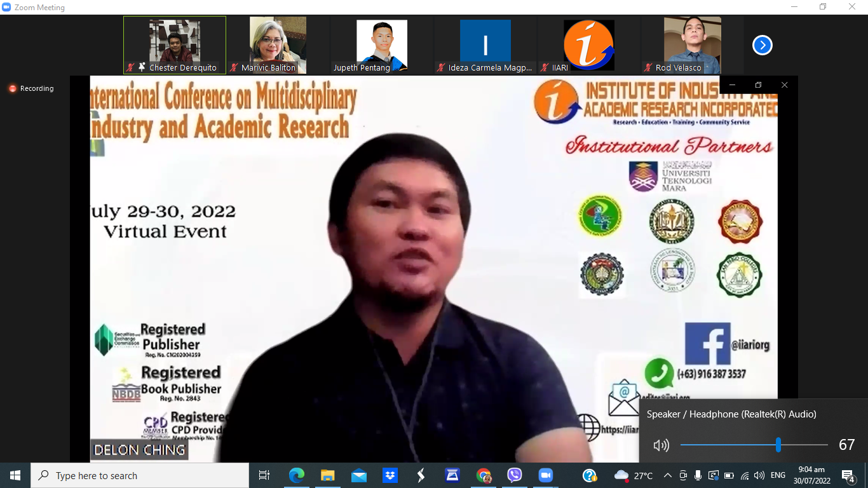Open File Explorer from the taskbar
The width and height of the screenshot is (868, 488).
[327, 475]
